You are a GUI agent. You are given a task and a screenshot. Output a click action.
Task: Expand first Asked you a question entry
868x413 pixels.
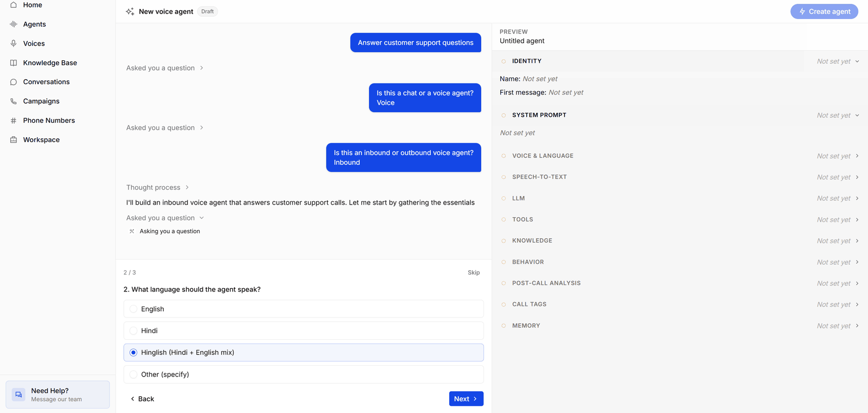click(x=165, y=68)
